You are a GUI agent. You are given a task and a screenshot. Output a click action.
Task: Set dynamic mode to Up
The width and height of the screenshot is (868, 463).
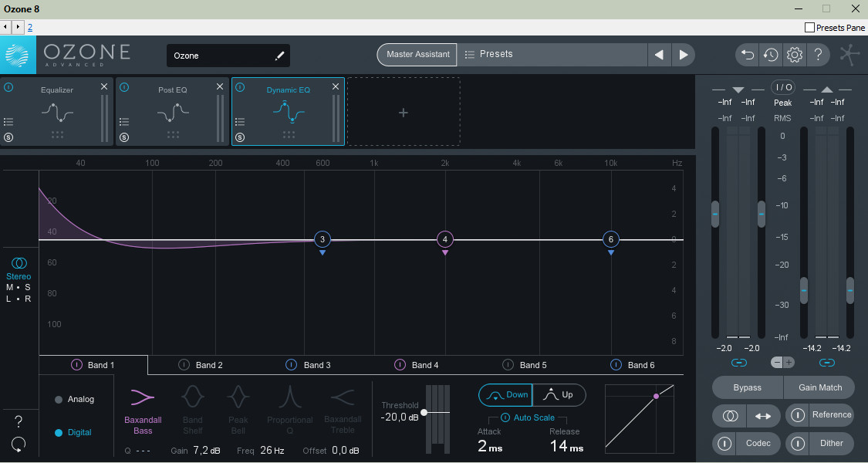559,395
